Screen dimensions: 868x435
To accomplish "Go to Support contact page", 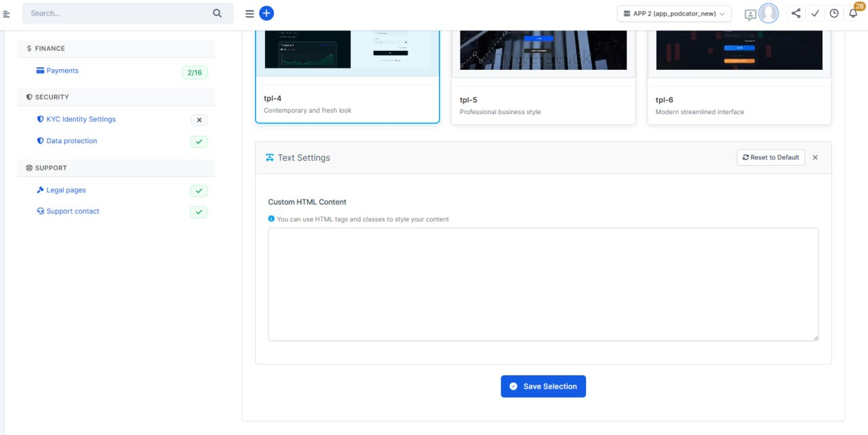I will [73, 211].
